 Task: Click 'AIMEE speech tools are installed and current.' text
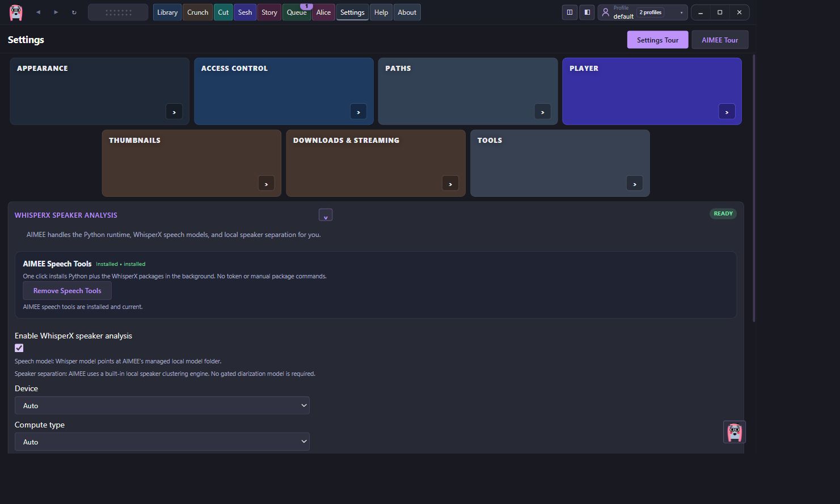click(83, 307)
